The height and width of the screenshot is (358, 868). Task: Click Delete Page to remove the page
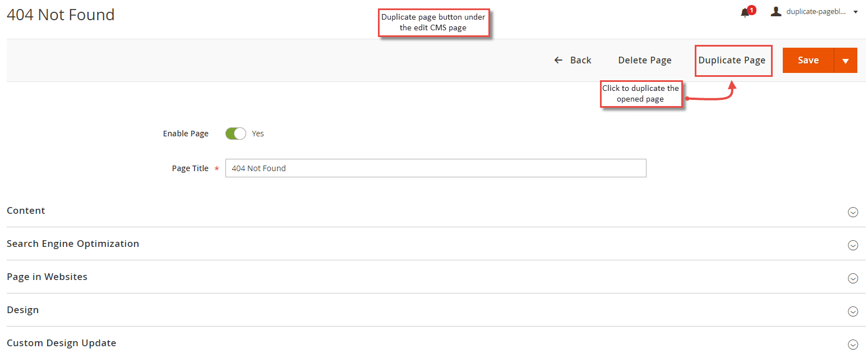tap(644, 60)
